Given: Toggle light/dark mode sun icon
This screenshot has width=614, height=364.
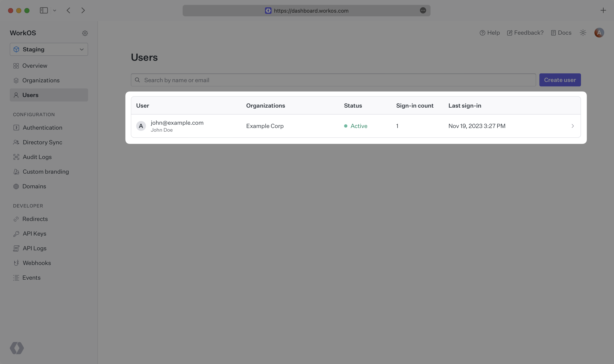Looking at the screenshot, I should (x=583, y=32).
